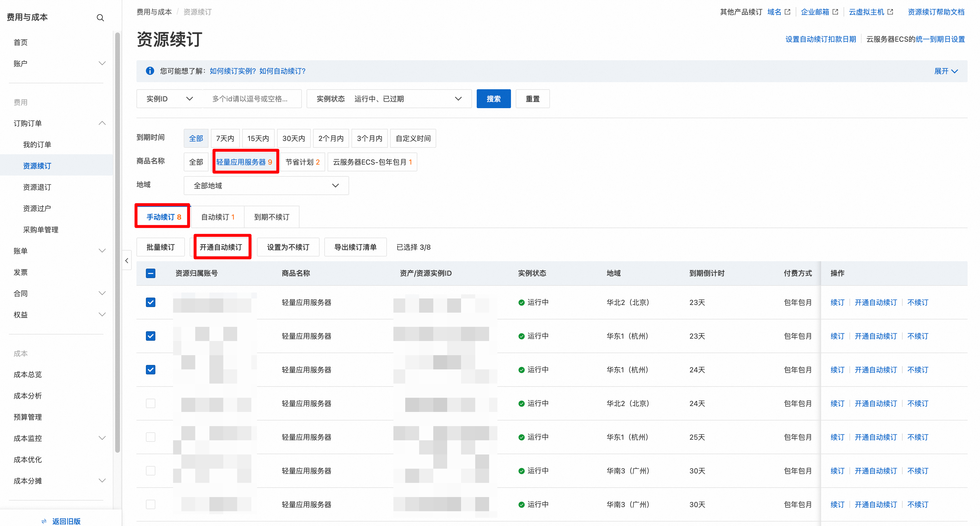Viewport: 980px width, 526px height.
Task: Expand the 合同 sidebar section
Action: click(102, 293)
